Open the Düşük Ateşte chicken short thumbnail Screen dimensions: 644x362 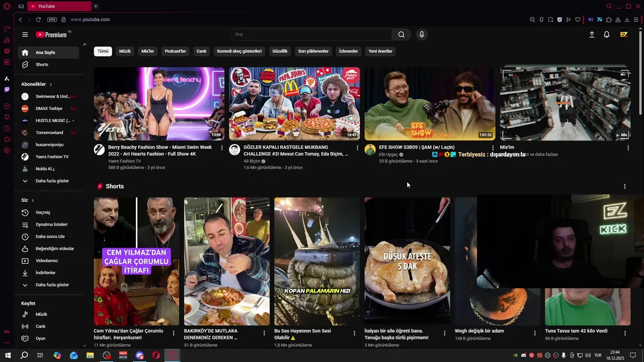[x=407, y=261]
